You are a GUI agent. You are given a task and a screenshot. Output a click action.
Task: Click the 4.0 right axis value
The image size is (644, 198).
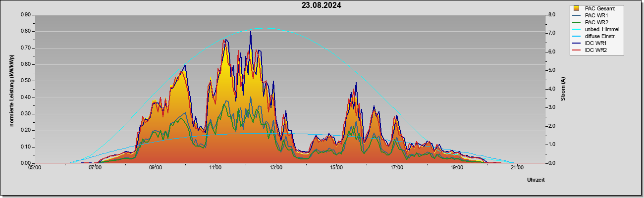point(551,89)
